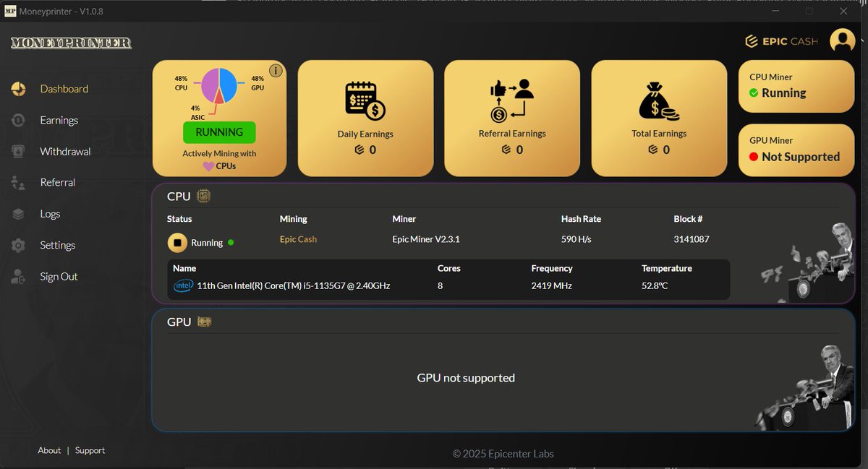
Task: Click the GPU Miner Not Supported card
Action: coord(796,150)
